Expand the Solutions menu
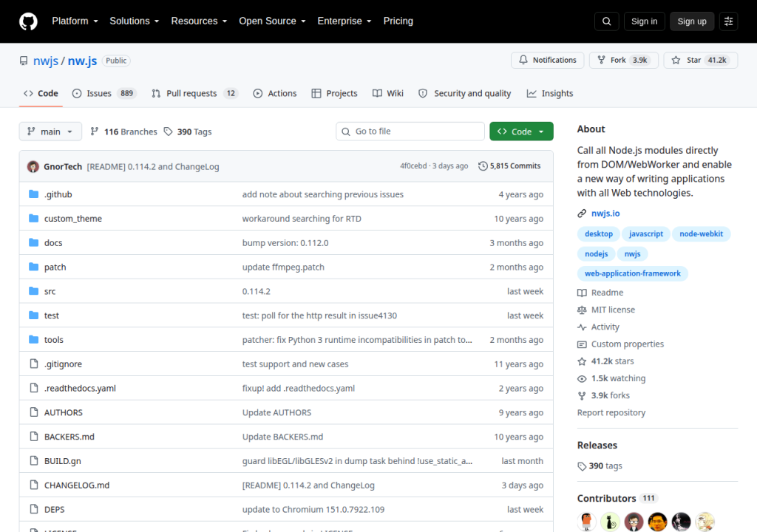 (135, 21)
